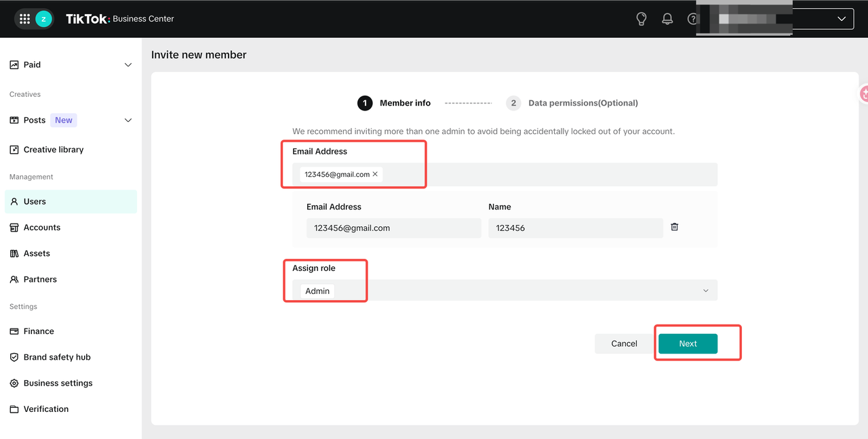Click the Settings section label
The height and width of the screenshot is (439, 868).
coord(23,307)
